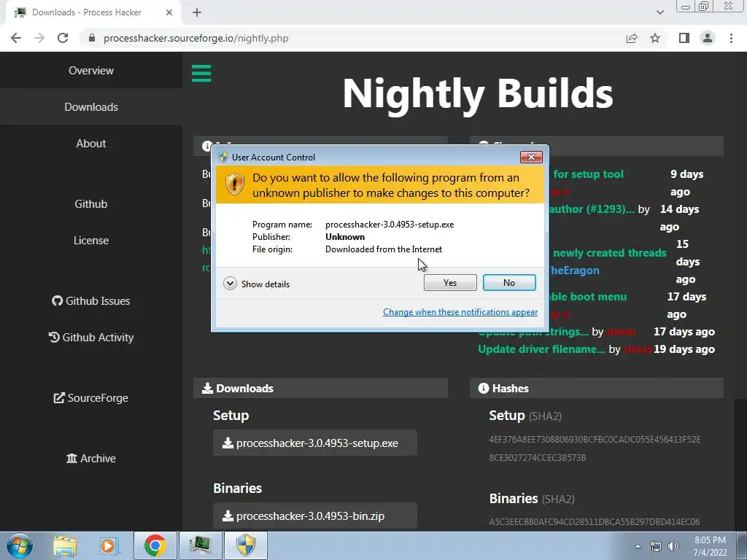Viewport: 747px width, 560px height.
Task: Open 'Update driver filename...' changelog entry
Action: point(542,349)
